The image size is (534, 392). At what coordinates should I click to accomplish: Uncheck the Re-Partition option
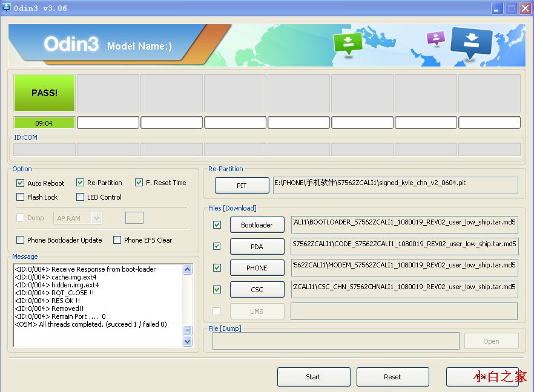(x=80, y=183)
